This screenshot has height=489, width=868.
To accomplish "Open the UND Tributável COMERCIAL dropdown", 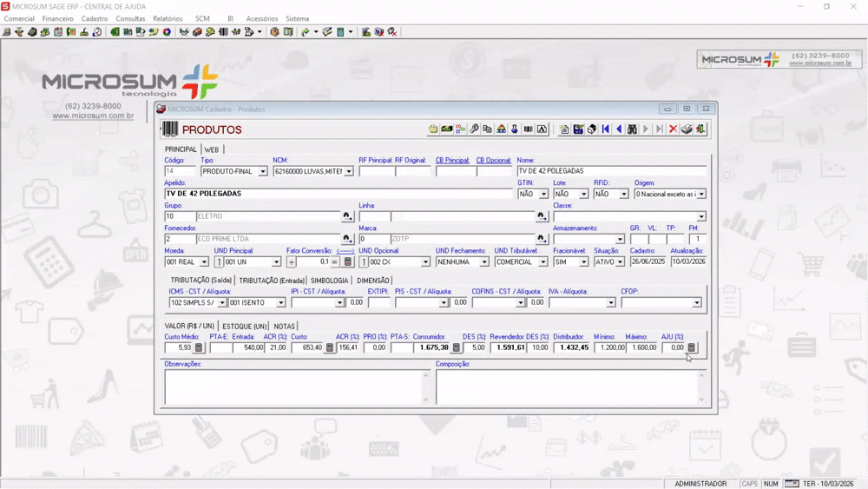I will [x=542, y=262].
